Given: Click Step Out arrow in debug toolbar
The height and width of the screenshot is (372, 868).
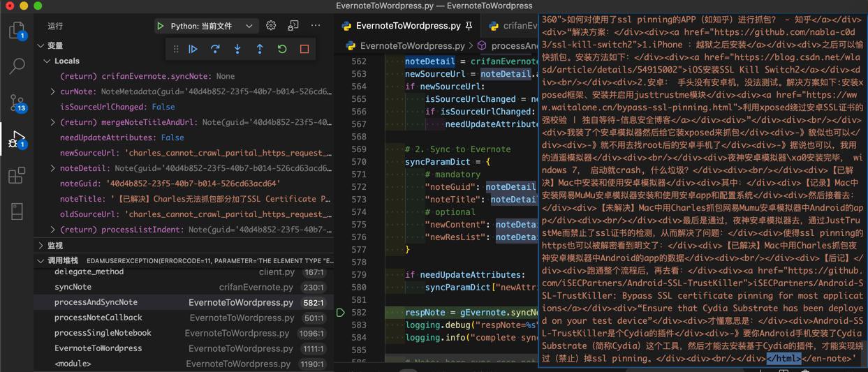Looking at the screenshot, I should [x=260, y=49].
